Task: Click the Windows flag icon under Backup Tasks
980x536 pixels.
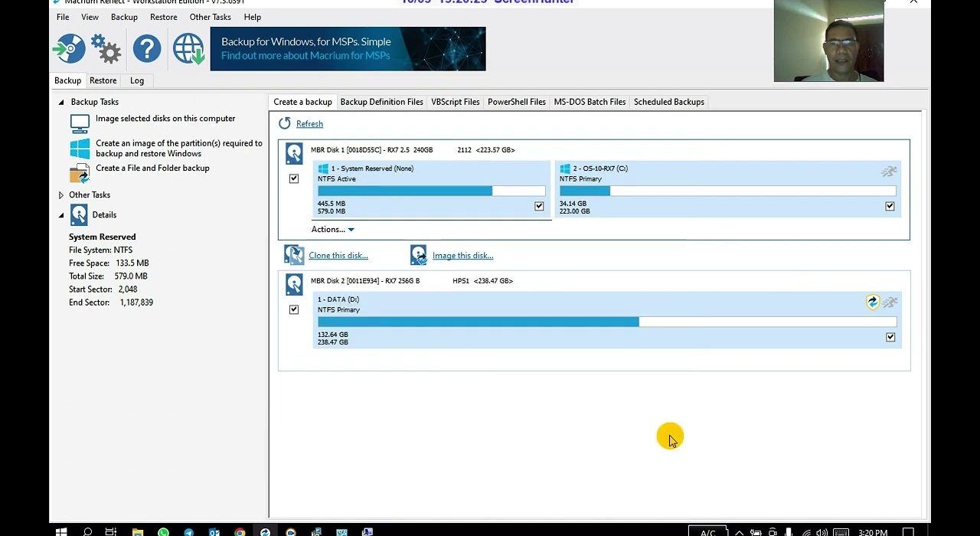Action: click(80, 149)
